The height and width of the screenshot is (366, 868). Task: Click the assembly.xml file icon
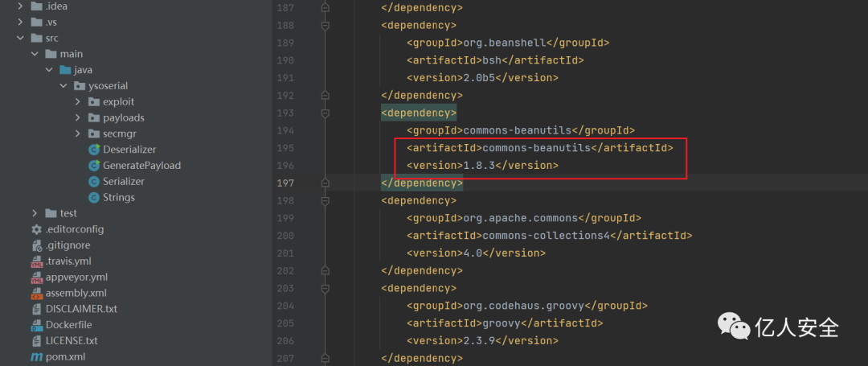point(36,293)
